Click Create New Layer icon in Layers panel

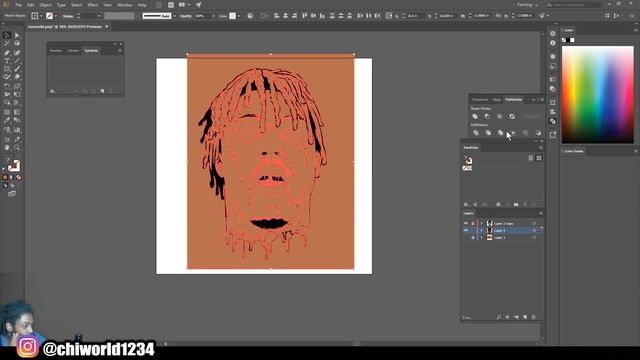(525, 317)
